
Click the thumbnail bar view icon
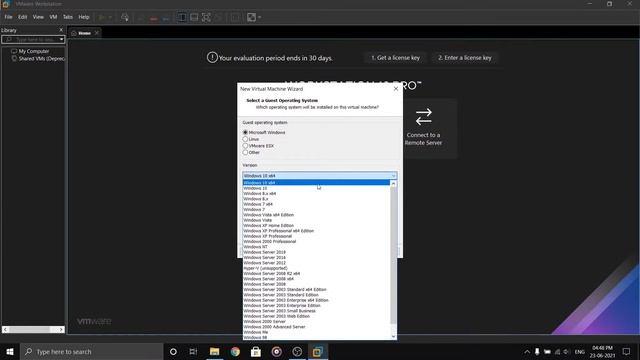pyautogui.click(x=194, y=17)
